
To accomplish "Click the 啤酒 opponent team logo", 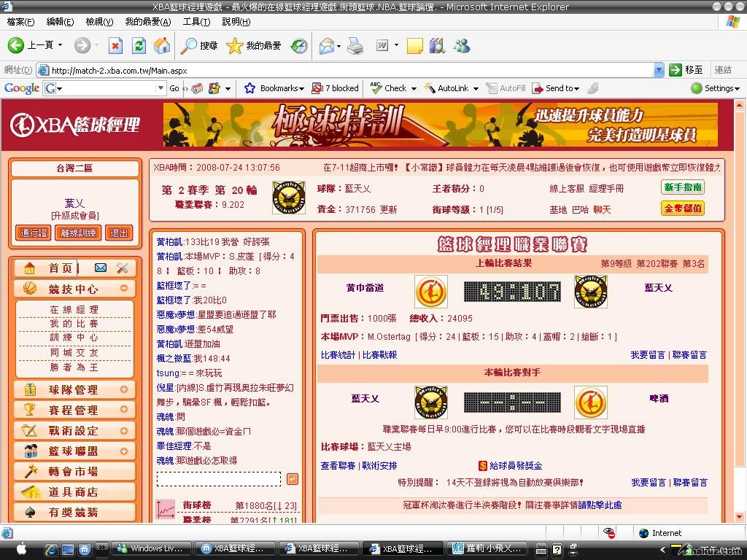I will (591, 402).
